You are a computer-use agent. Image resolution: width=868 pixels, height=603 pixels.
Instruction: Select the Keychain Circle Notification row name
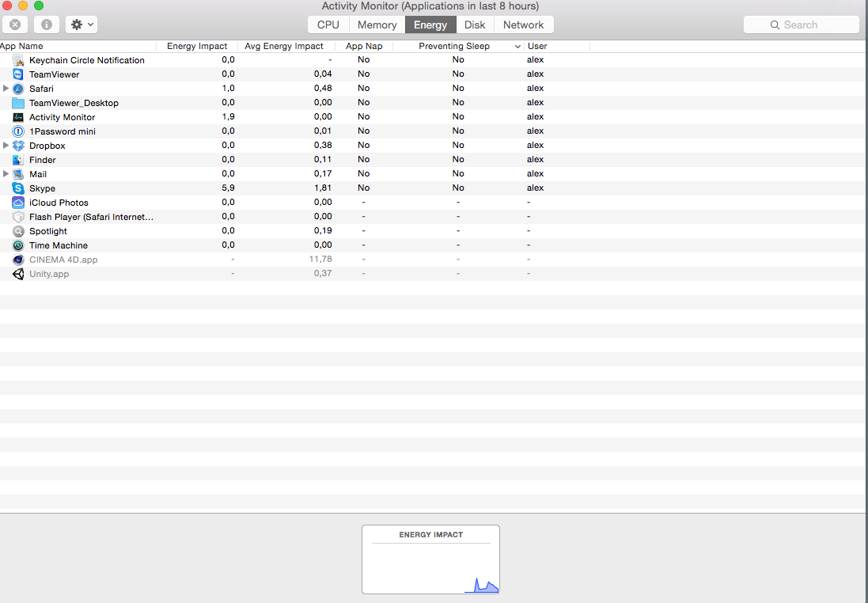(87, 60)
